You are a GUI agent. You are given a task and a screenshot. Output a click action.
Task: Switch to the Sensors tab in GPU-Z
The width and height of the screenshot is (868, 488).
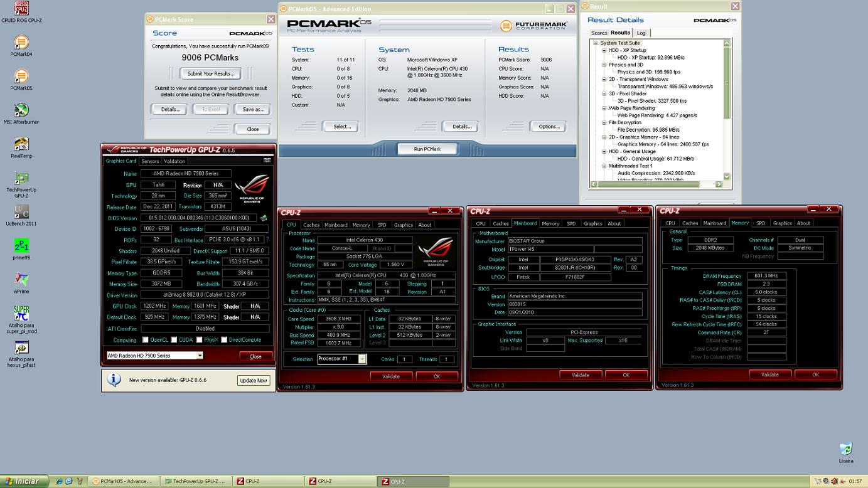150,161
